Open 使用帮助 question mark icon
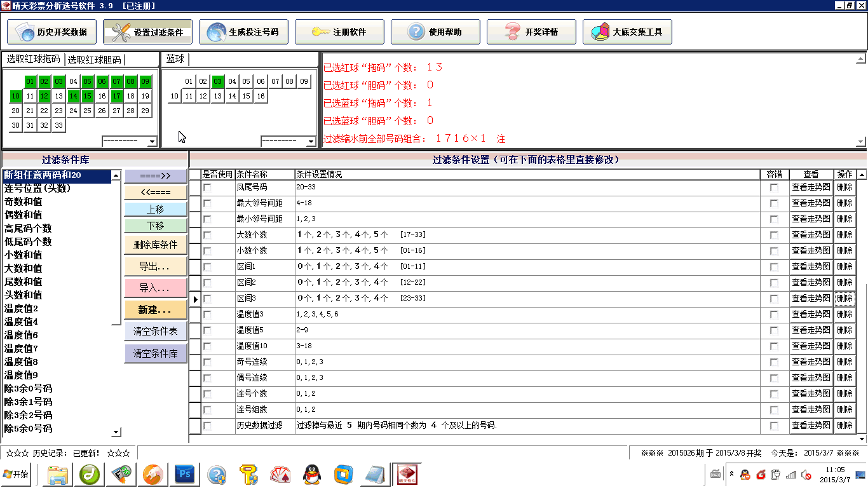Viewport: 868px width, 488px height. point(416,32)
